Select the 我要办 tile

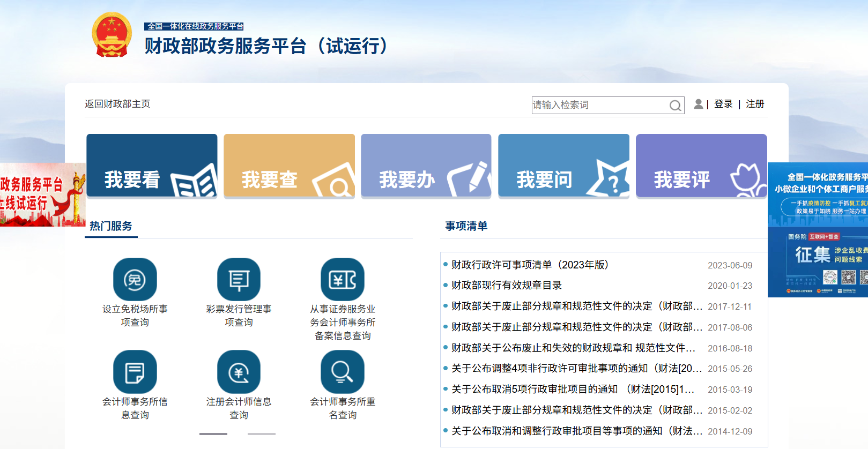(426, 166)
